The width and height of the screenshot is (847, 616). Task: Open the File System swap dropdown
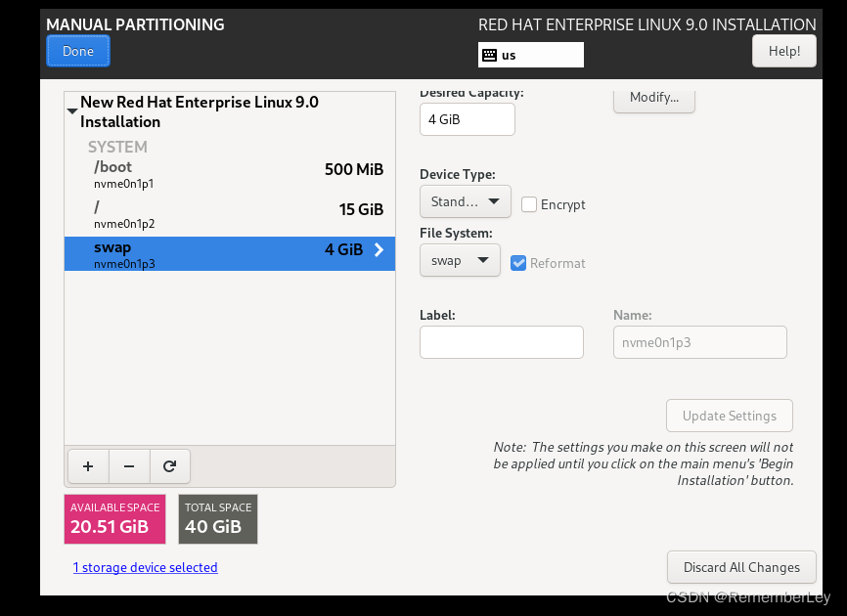pyautogui.click(x=460, y=260)
